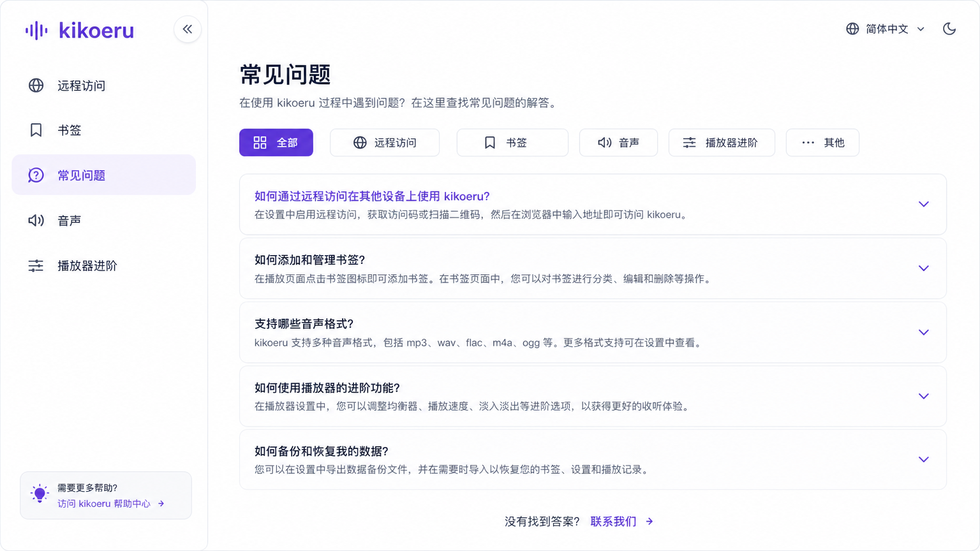Viewport: 980px width, 551px height.
Task: Click 访问 kikoeru 帮助中心 link
Action: (x=104, y=504)
